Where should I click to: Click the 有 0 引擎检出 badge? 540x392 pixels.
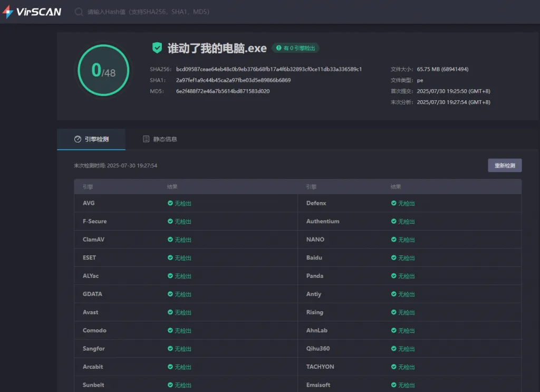coord(296,48)
